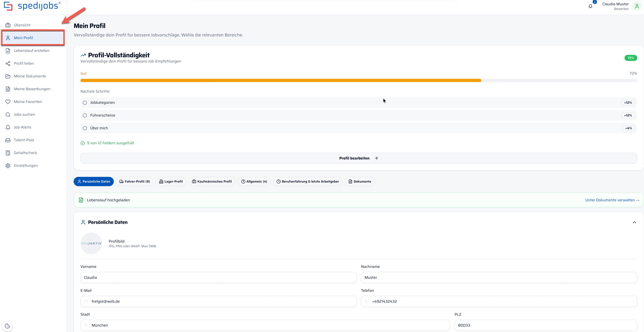Click the Profil teilen share icon
This screenshot has height=332, width=644.
tap(8, 63)
